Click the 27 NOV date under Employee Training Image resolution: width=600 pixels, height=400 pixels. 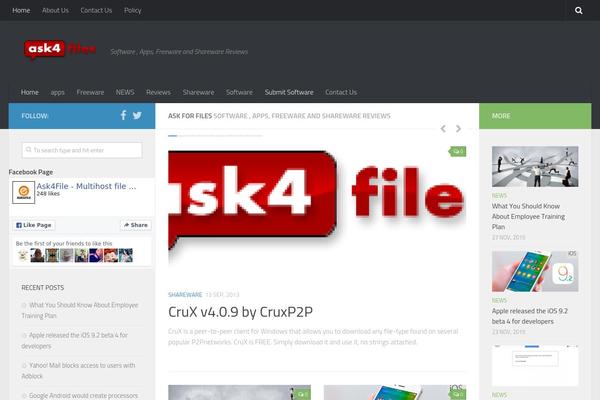click(x=509, y=237)
